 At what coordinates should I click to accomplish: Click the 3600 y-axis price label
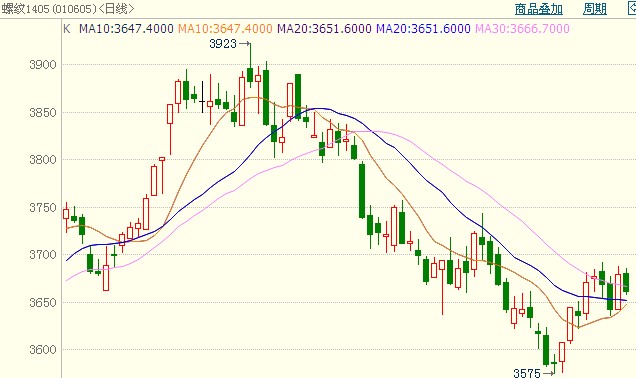click(43, 349)
